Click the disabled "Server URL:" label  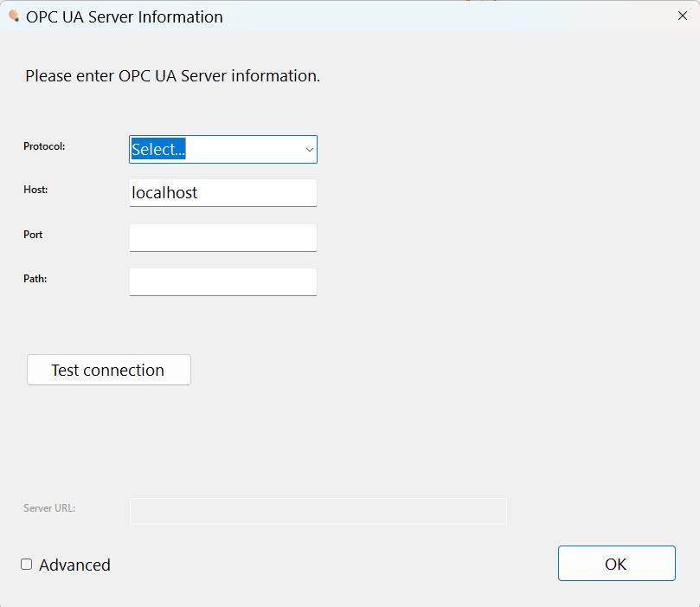(49, 508)
